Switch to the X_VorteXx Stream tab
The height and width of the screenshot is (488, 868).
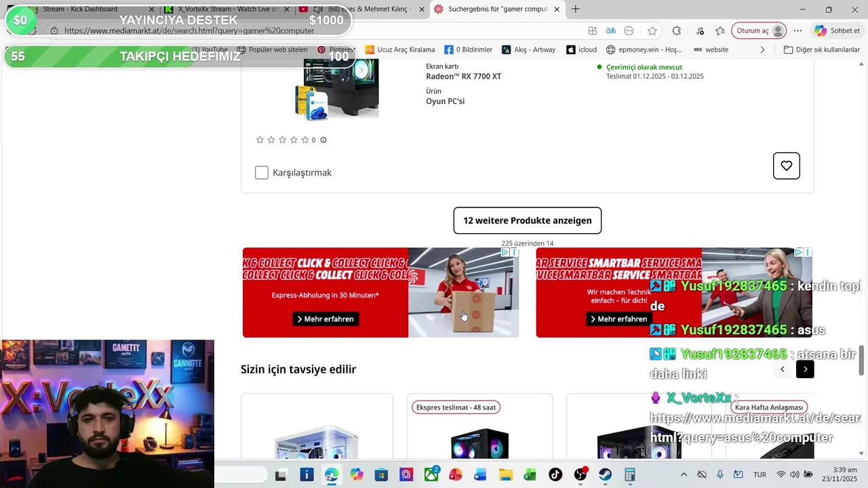tap(229, 9)
